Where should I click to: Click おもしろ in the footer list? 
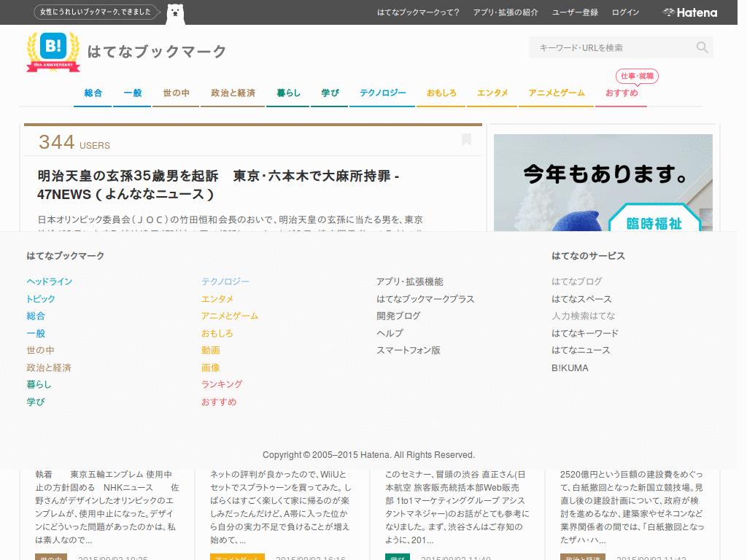click(217, 332)
